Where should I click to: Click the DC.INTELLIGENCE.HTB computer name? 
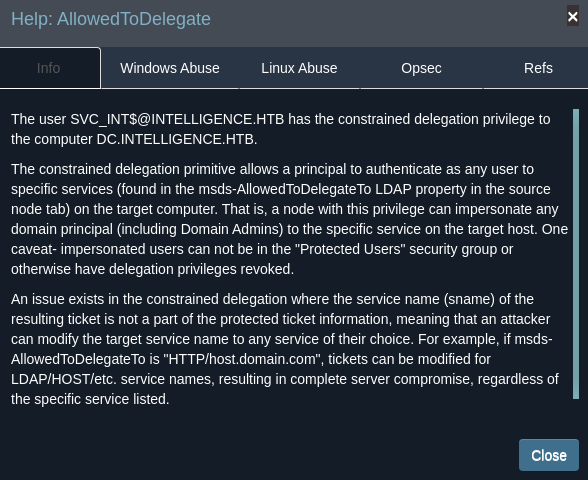tap(175, 139)
